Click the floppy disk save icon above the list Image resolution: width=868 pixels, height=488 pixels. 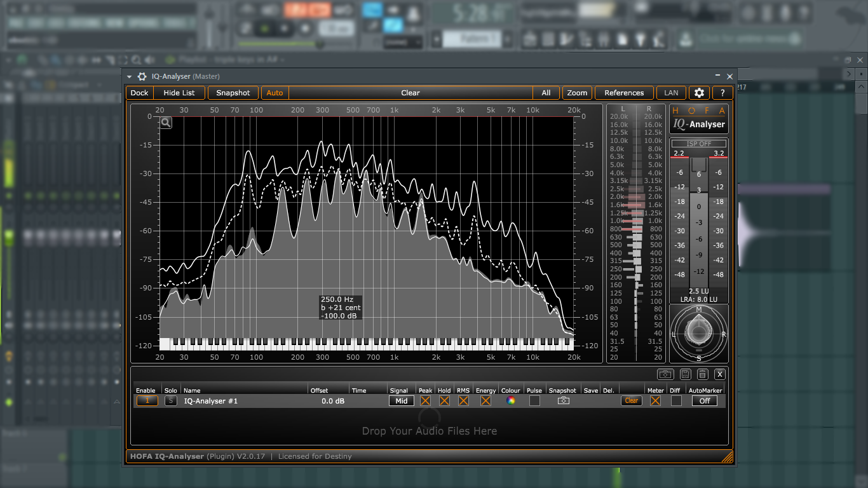[686, 374]
